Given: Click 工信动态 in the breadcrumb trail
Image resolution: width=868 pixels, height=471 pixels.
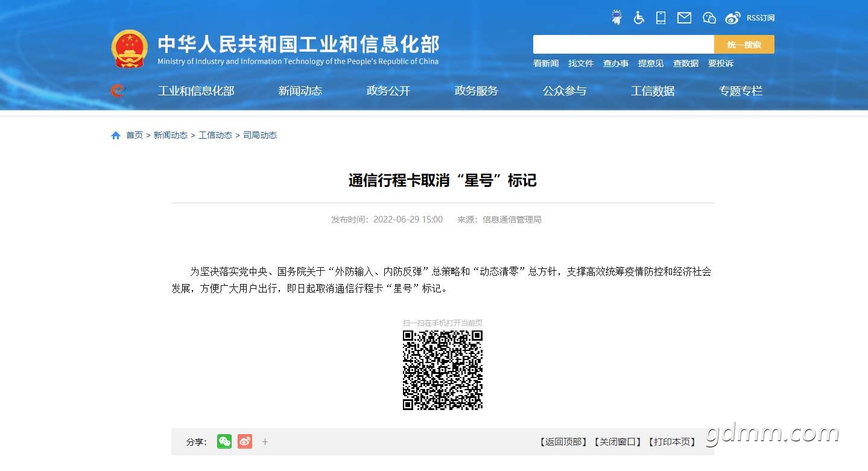Looking at the screenshot, I should click(215, 136).
